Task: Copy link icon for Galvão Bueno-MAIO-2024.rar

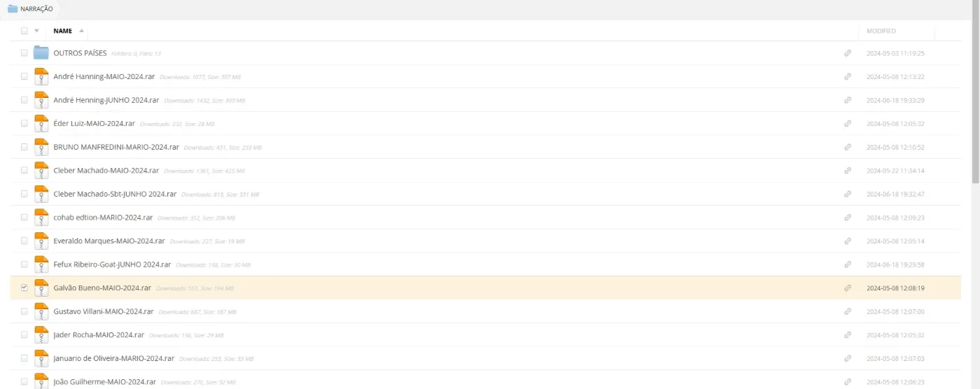Action: click(847, 288)
